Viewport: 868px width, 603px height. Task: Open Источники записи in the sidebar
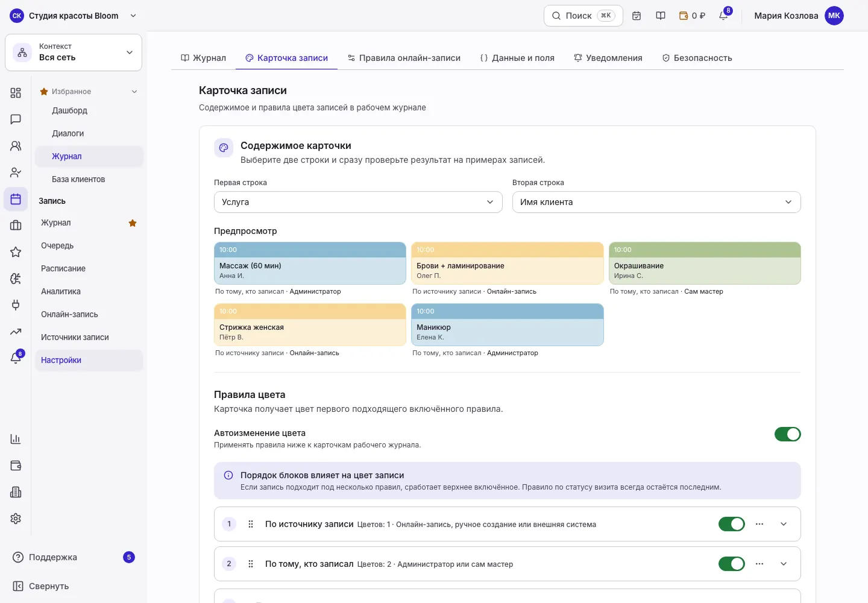click(75, 337)
